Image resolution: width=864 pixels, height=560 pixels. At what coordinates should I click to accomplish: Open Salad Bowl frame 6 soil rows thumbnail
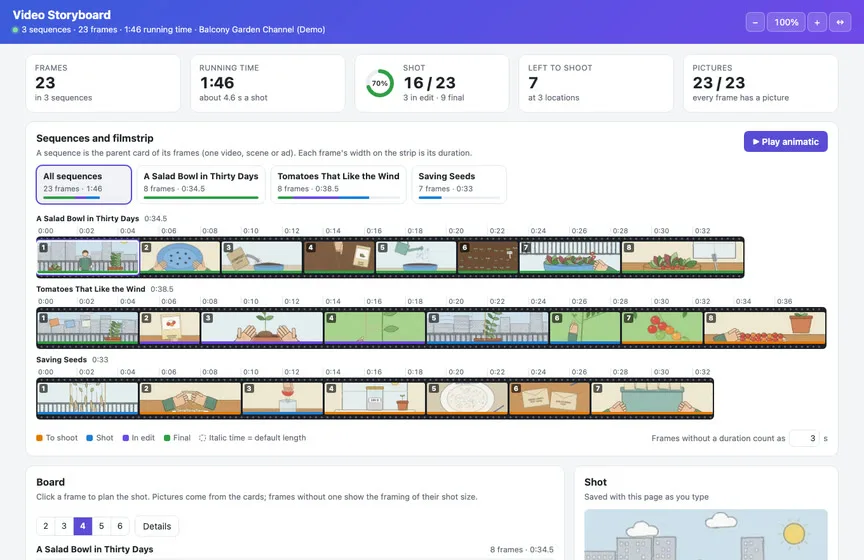click(488, 257)
